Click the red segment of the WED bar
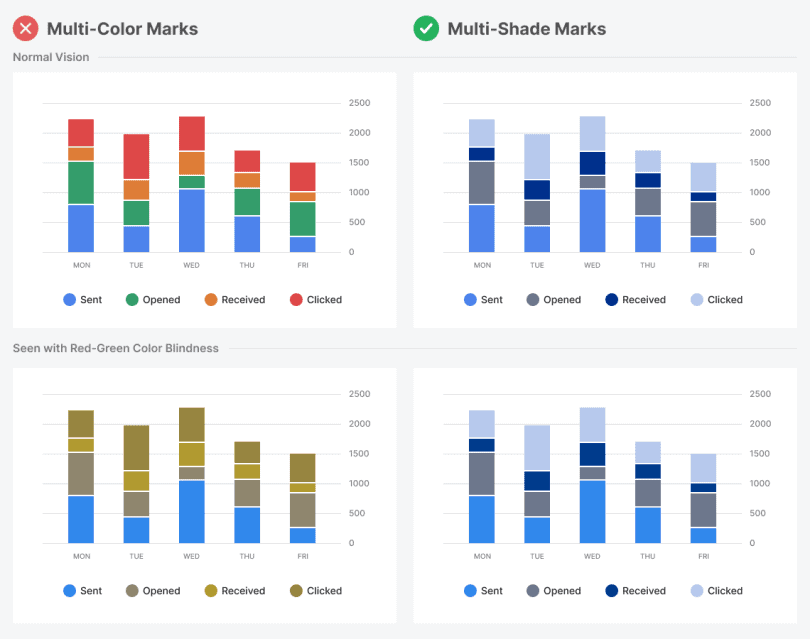Image resolution: width=810 pixels, height=639 pixels. [191, 133]
